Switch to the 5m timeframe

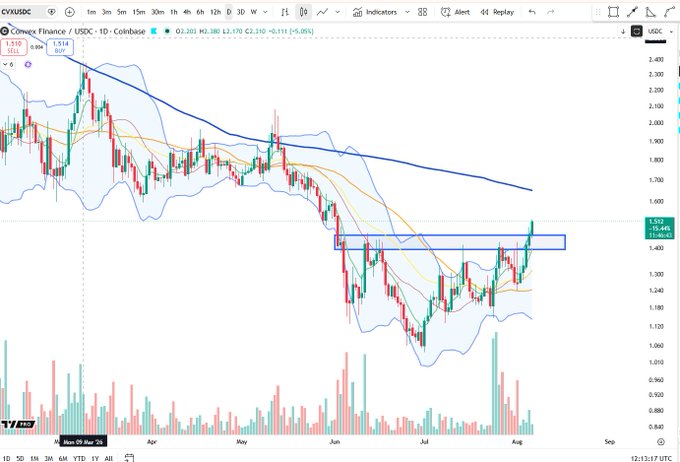point(121,12)
